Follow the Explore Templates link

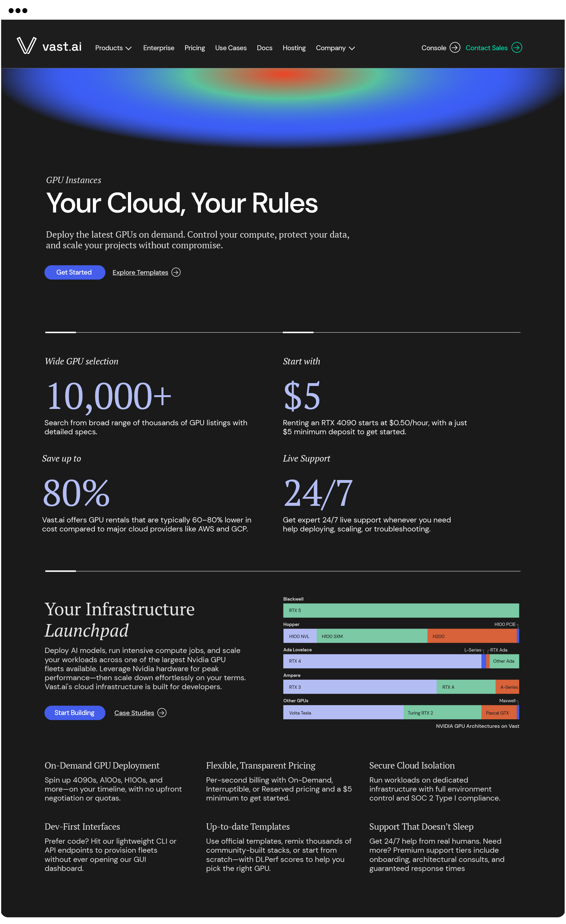tap(140, 272)
